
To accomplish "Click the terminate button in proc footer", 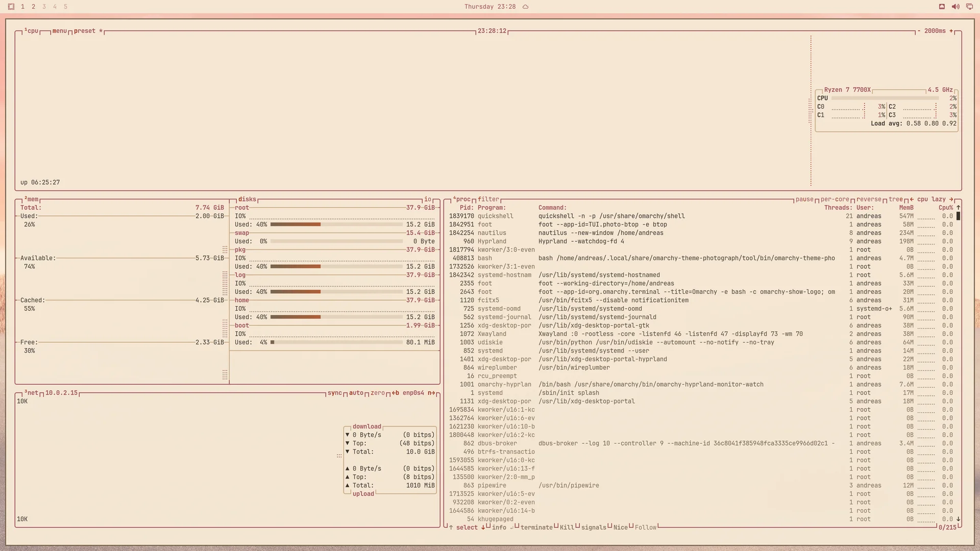I will pyautogui.click(x=536, y=528).
